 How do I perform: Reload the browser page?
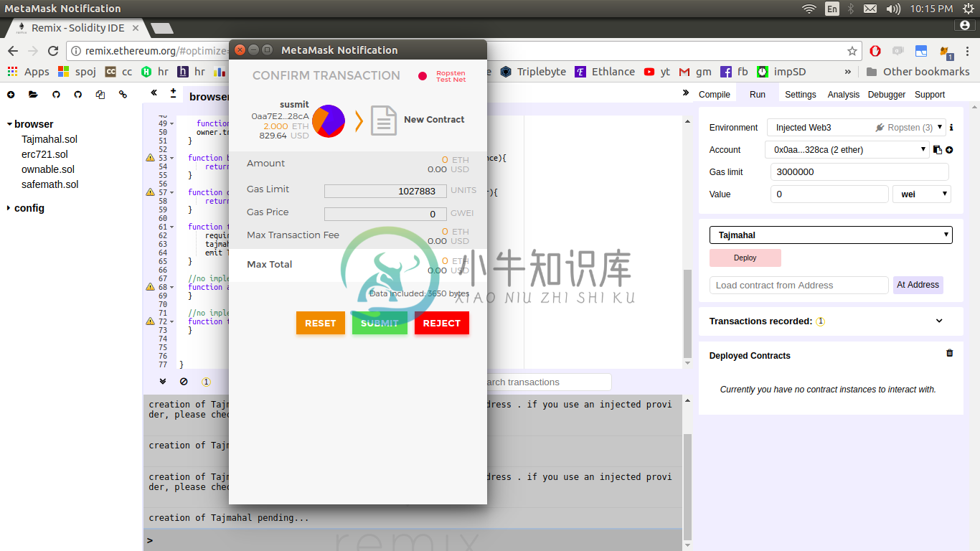[x=52, y=51]
